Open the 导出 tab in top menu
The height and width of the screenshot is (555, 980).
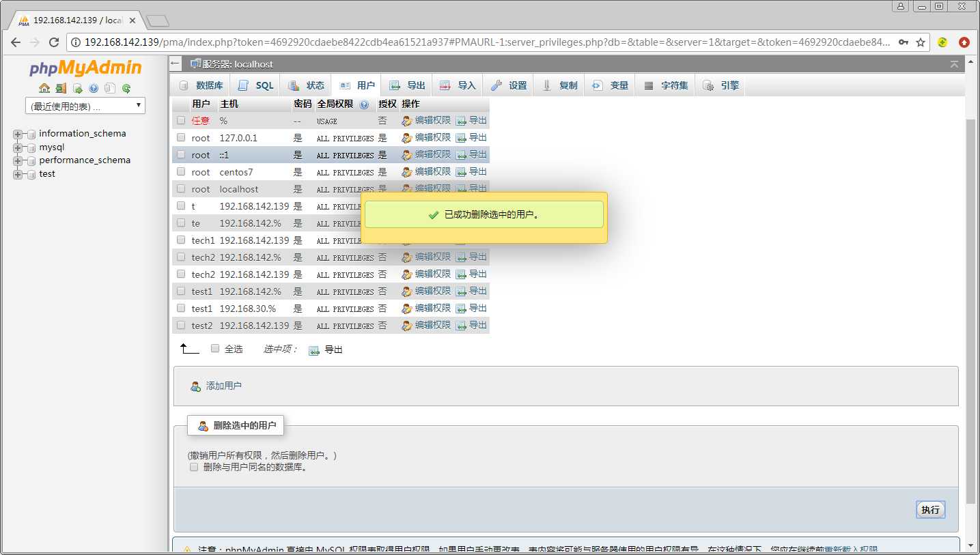pos(407,85)
